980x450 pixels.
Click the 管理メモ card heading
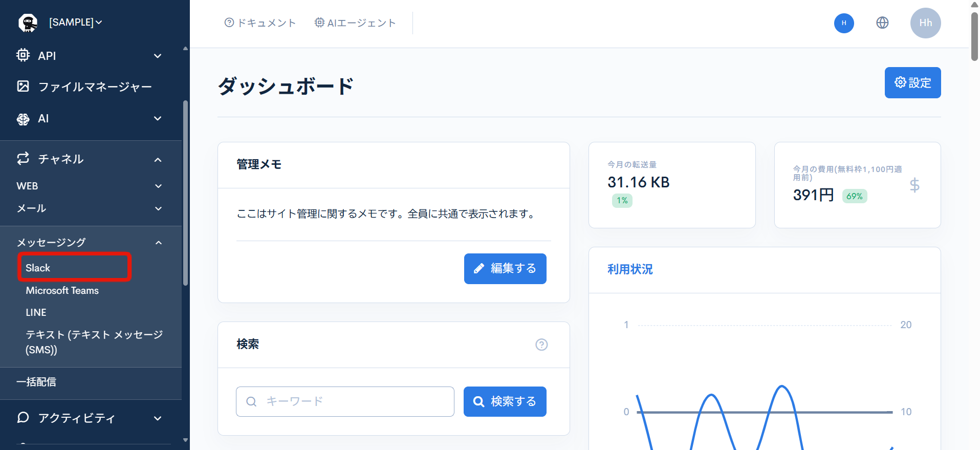259,164
